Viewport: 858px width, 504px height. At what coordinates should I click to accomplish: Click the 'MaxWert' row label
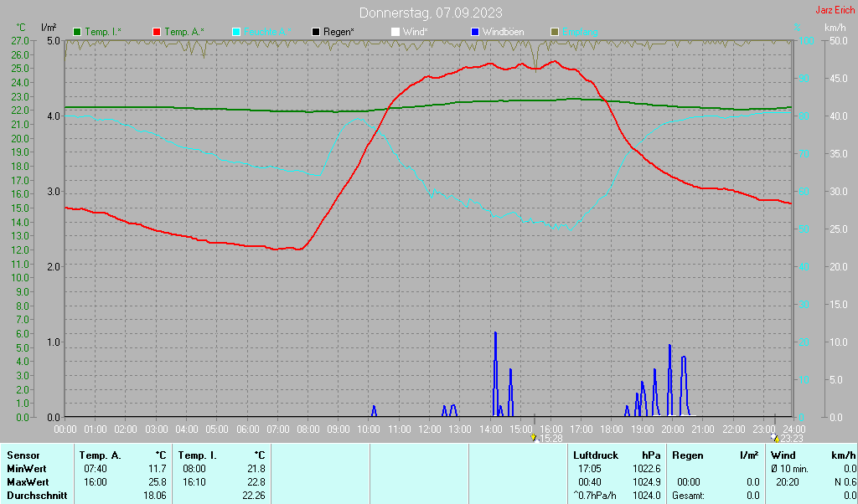28,483
